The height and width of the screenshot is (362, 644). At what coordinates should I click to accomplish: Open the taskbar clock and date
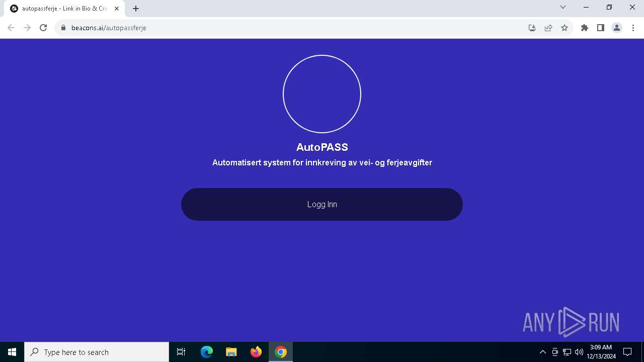[x=601, y=352]
